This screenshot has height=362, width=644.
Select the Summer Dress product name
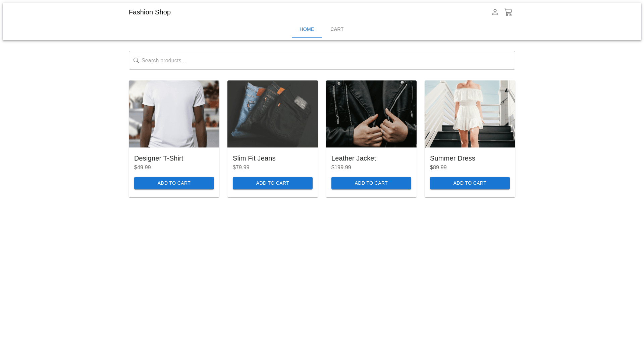452,158
